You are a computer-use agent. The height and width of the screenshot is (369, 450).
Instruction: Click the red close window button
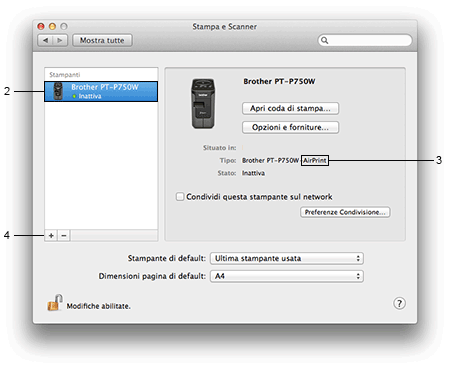pyautogui.click(x=41, y=26)
